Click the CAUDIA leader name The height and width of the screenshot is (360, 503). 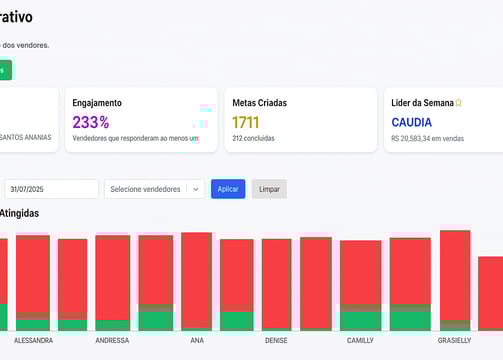pos(412,122)
